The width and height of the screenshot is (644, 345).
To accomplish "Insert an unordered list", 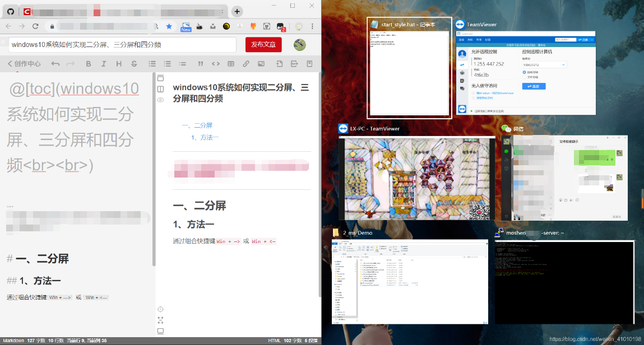I will coord(152,63).
